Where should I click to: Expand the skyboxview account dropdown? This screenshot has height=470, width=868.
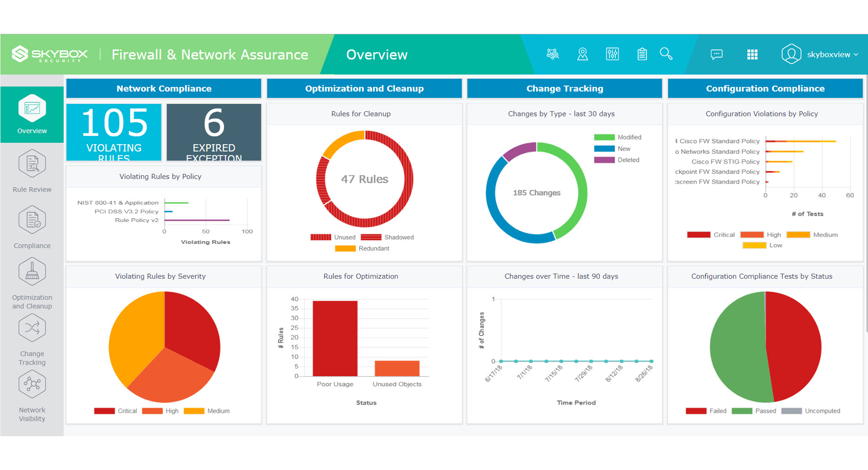pyautogui.click(x=831, y=54)
